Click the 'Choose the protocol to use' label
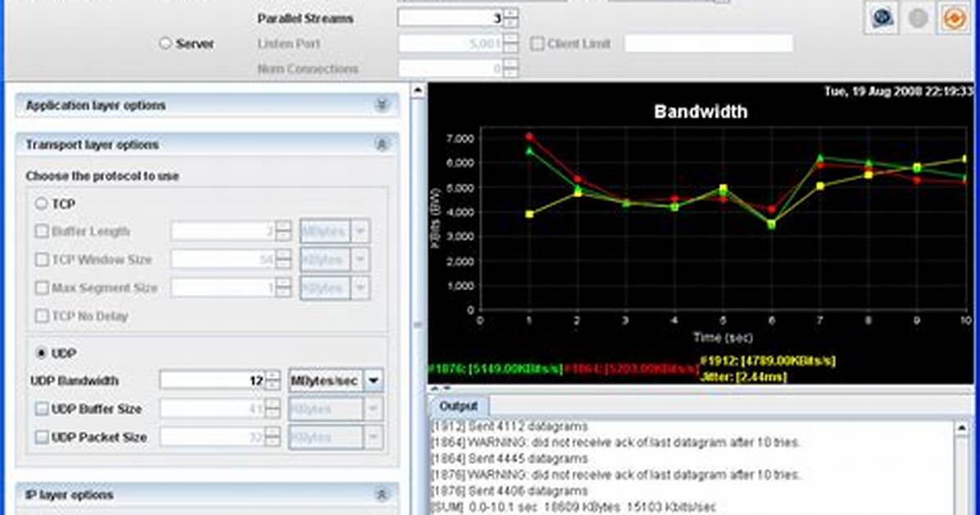 pyautogui.click(x=102, y=175)
